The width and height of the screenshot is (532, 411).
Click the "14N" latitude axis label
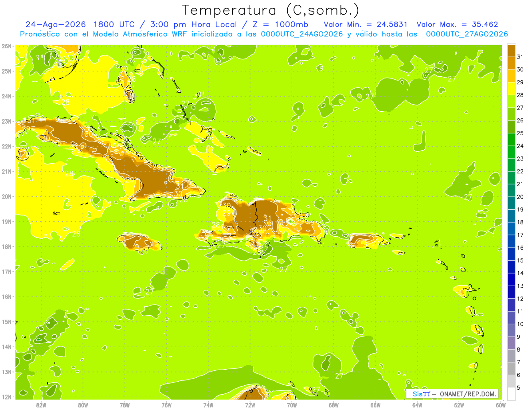(6, 347)
